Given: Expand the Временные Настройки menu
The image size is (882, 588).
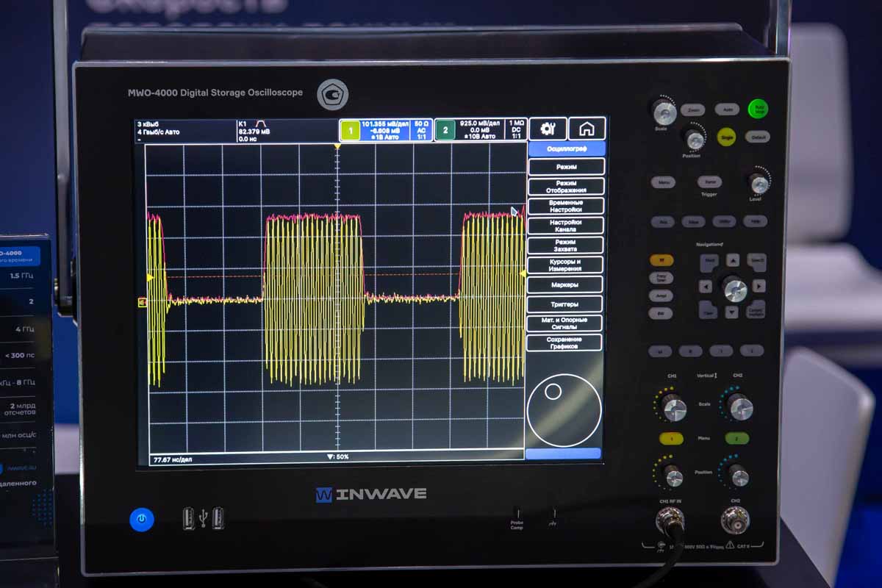Looking at the screenshot, I should click(566, 207).
